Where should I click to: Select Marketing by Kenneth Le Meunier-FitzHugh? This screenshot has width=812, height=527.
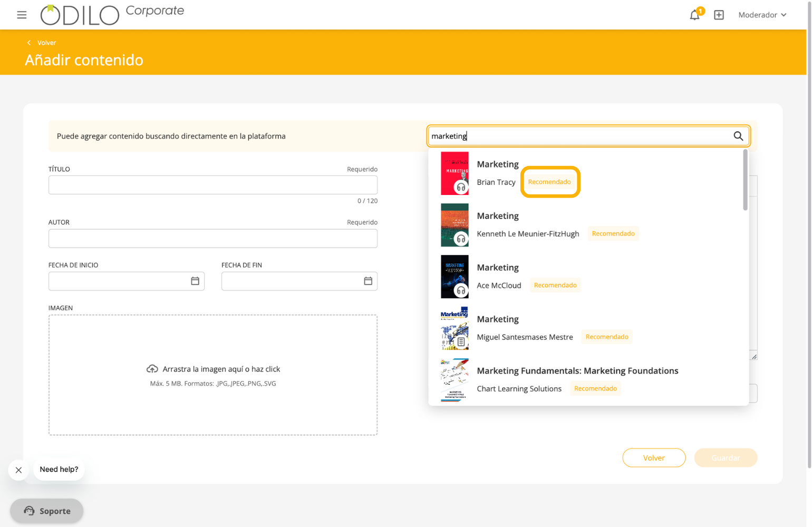tap(497, 216)
